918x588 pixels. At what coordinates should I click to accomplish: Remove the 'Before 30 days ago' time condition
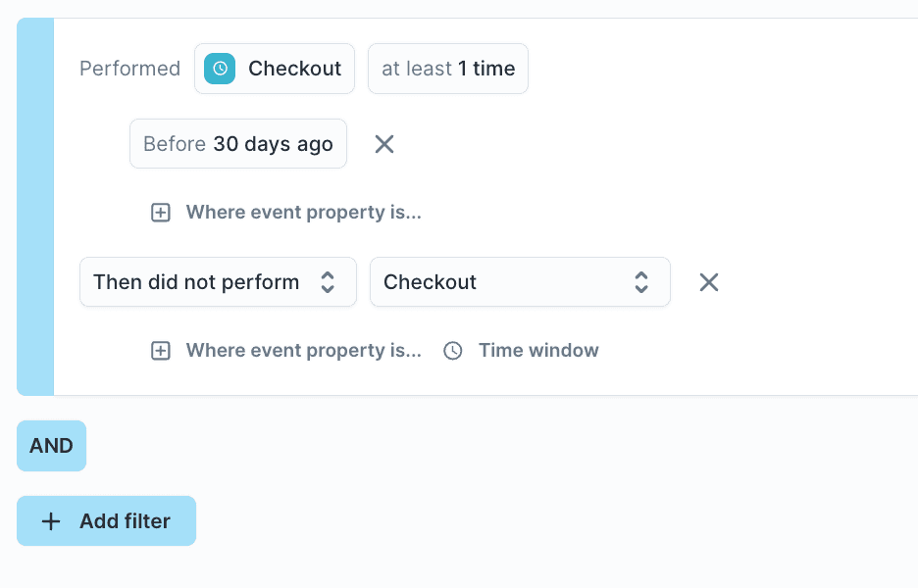tap(384, 144)
